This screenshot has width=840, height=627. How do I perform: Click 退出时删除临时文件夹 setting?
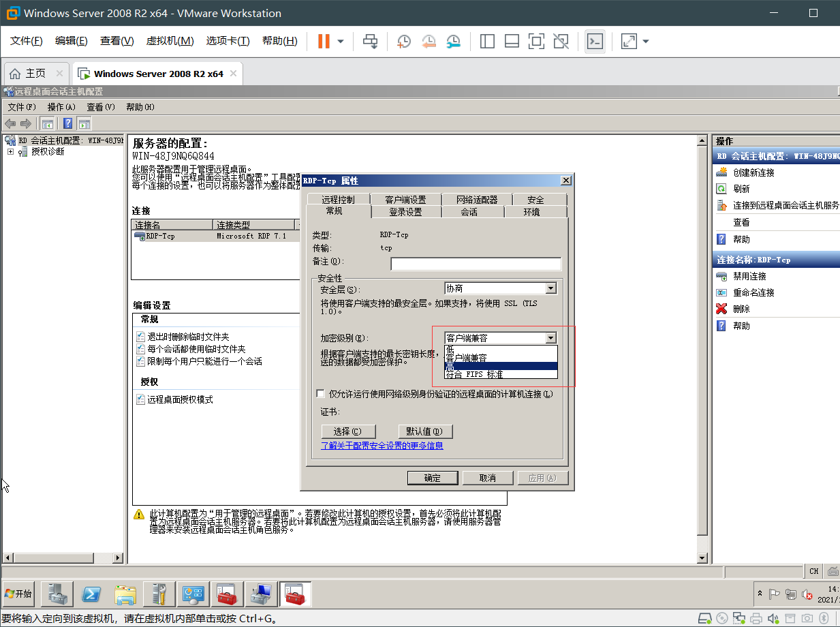pyautogui.click(x=188, y=337)
